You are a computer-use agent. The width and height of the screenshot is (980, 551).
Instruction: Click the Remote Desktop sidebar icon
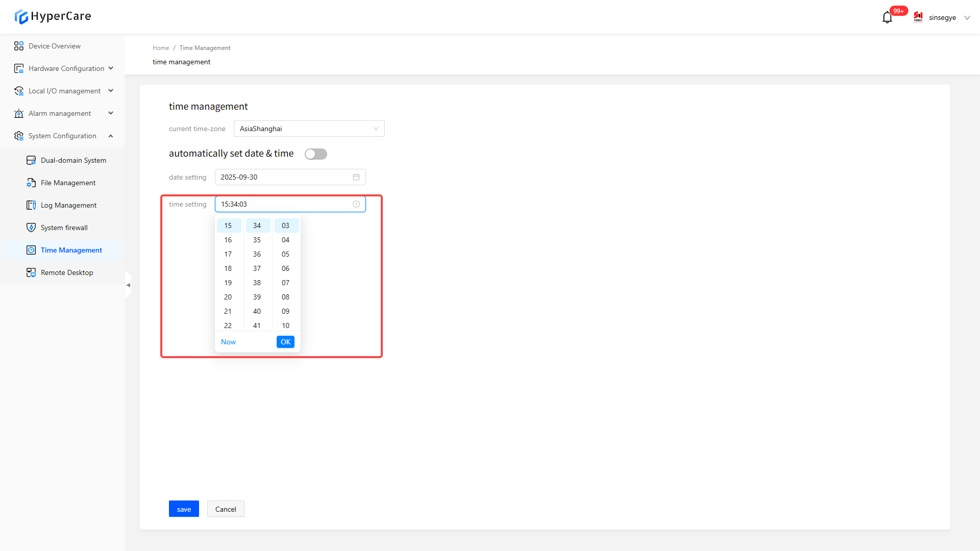click(31, 272)
